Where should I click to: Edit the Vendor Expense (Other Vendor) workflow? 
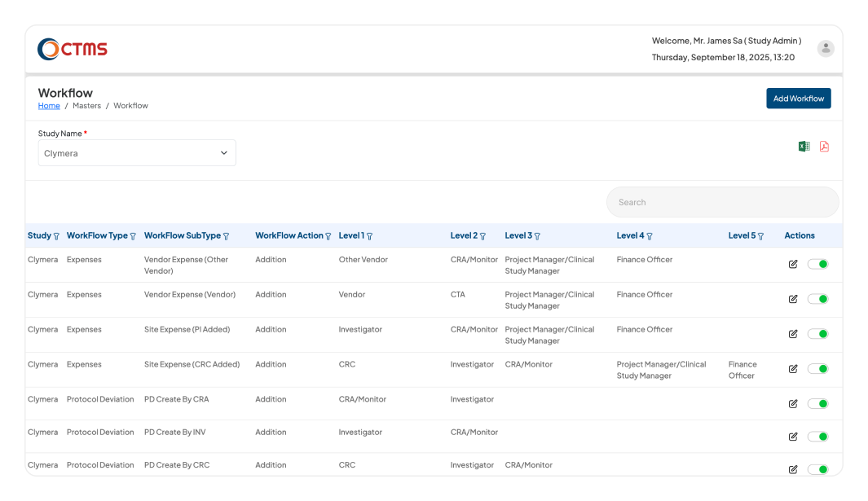792,264
